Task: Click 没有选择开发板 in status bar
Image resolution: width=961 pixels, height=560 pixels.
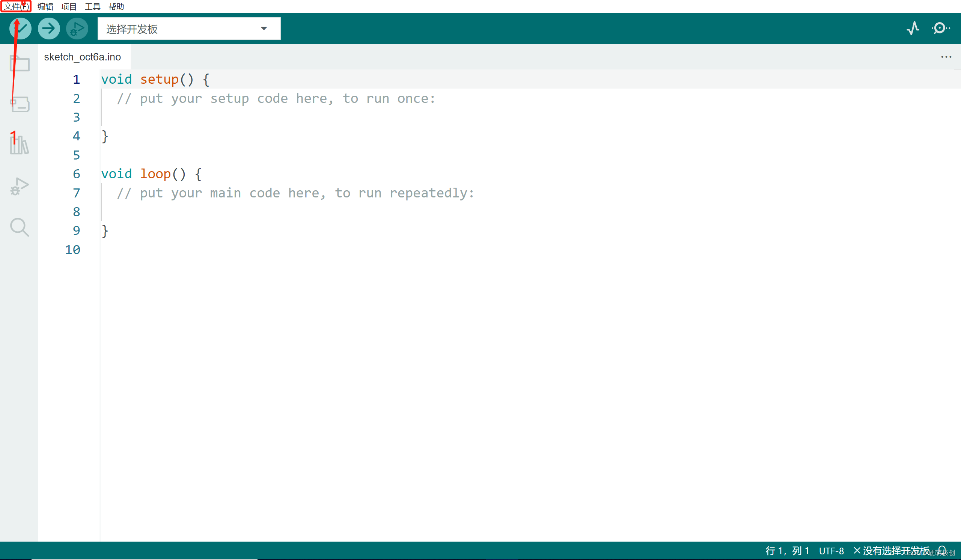Action: 892,551
